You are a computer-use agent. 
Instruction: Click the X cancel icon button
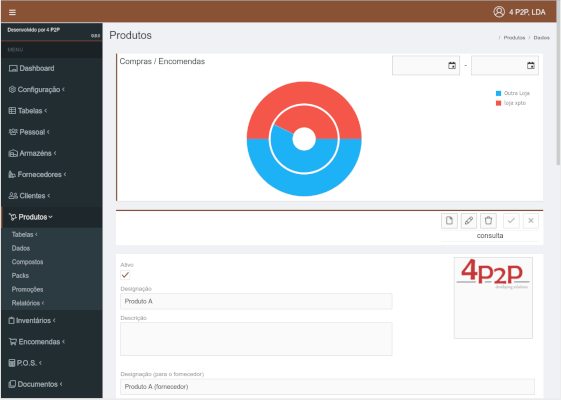(531, 220)
